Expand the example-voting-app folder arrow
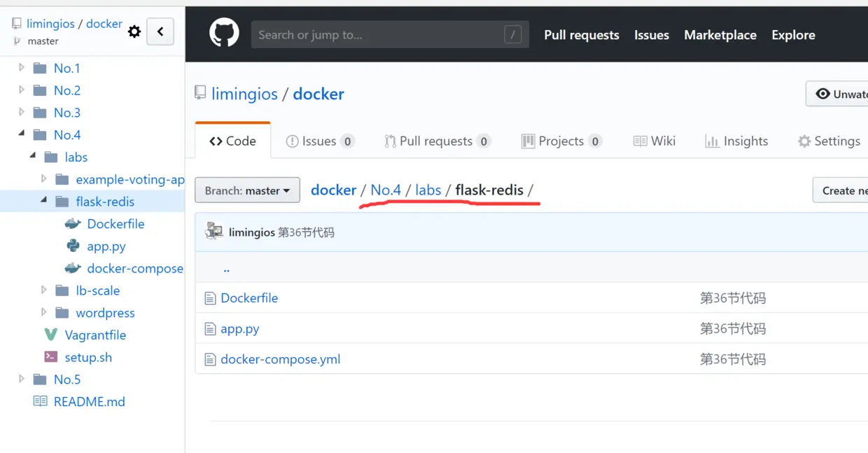The image size is (868, 453). [x=44, y=179]
